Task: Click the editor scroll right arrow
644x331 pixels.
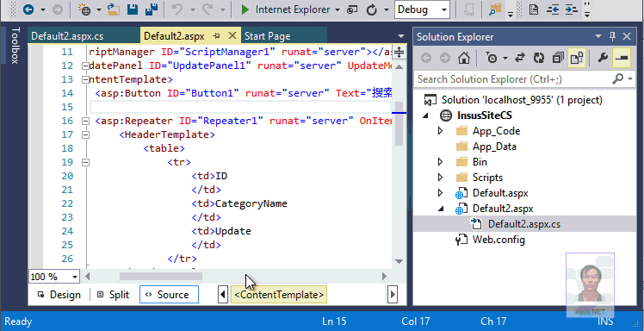Action: coord(385,277)
